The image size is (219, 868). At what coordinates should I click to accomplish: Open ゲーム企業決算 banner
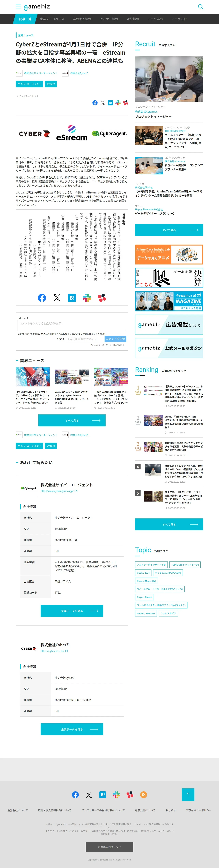pos(169,278)
